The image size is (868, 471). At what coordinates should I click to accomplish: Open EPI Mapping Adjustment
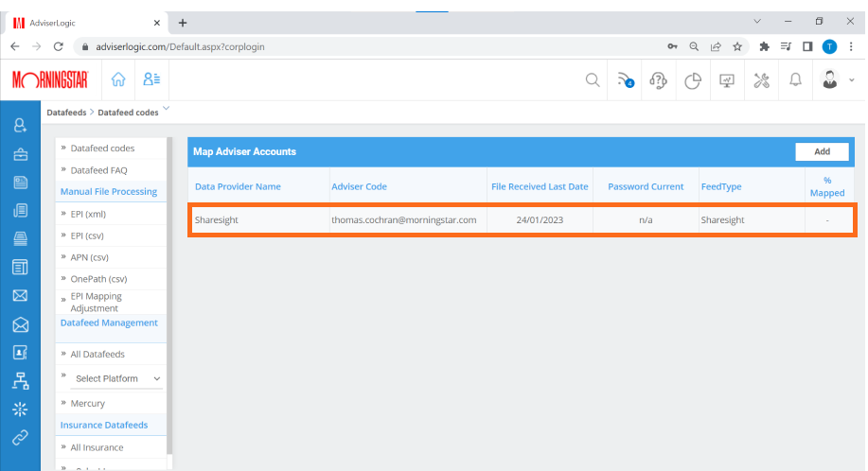click(x=96, y=302)
